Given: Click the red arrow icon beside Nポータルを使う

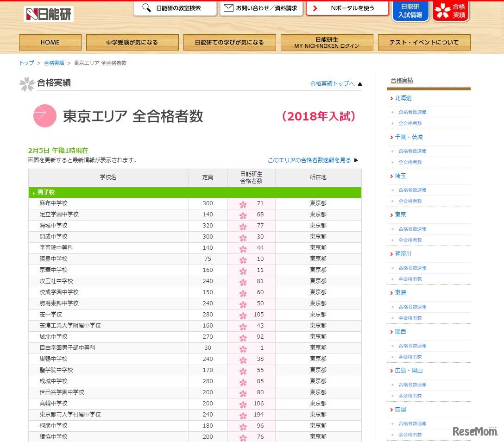Looking at the screenshot, I should pos(315,8).
